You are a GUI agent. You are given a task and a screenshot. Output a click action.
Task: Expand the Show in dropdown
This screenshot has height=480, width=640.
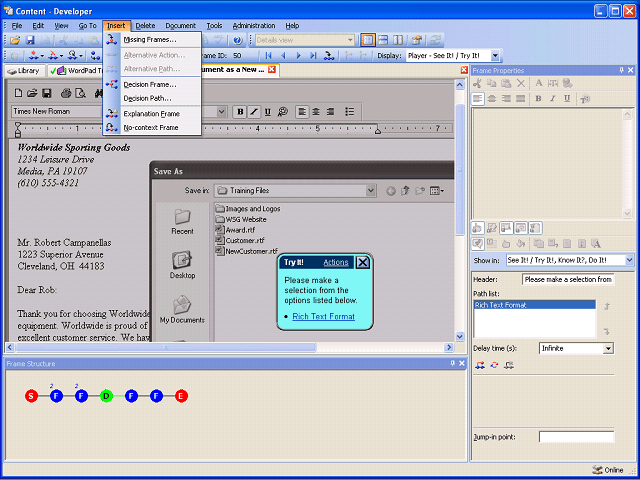(629, 260)
